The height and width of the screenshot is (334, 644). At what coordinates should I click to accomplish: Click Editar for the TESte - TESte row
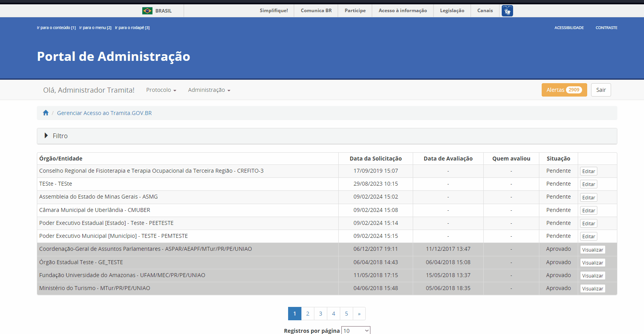(x=588, y=184)
